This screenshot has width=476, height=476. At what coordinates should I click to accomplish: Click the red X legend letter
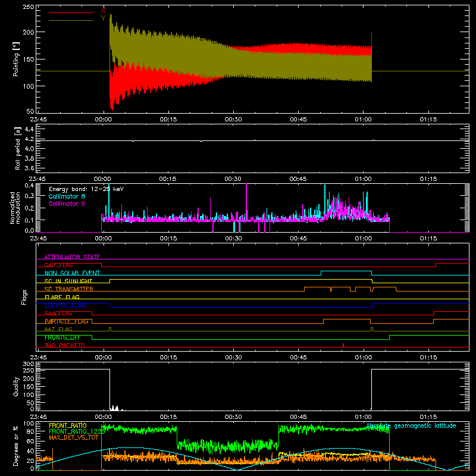coord(103,10)
